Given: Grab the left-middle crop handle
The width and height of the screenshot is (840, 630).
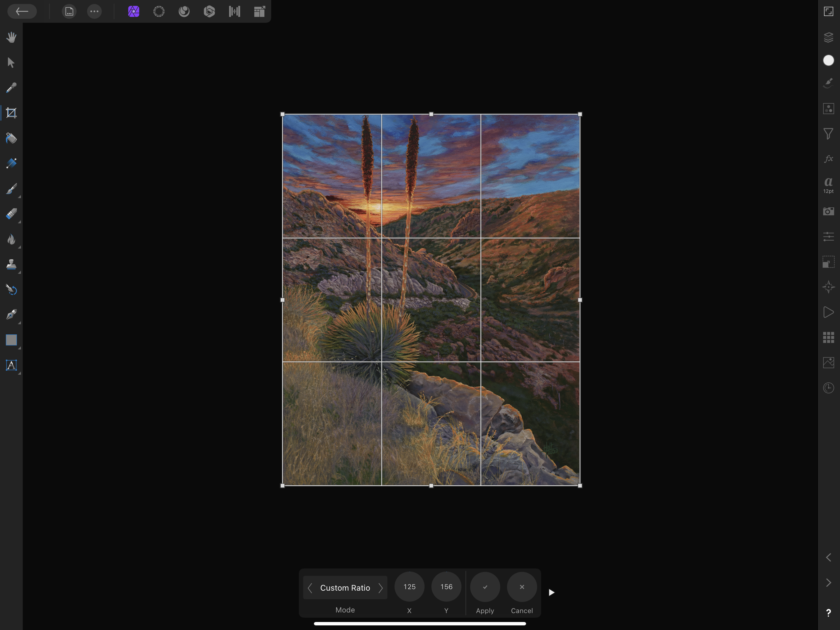Looking at the screenshot, I should (x=283, y=300).
